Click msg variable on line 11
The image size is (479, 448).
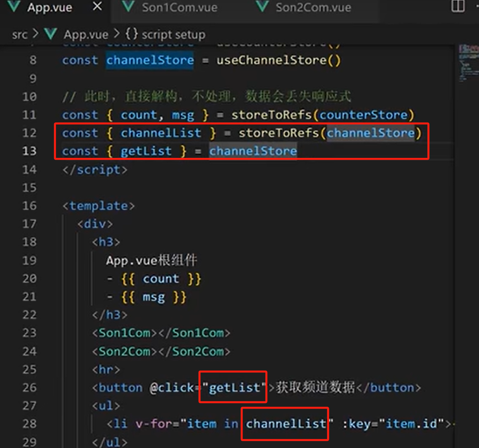183,115
